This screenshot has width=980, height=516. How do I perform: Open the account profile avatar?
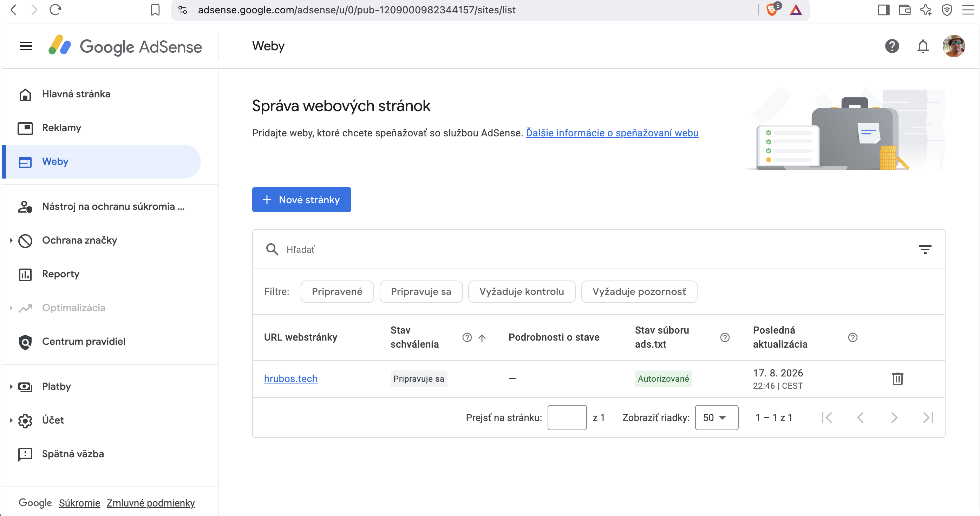pos(953,46)
